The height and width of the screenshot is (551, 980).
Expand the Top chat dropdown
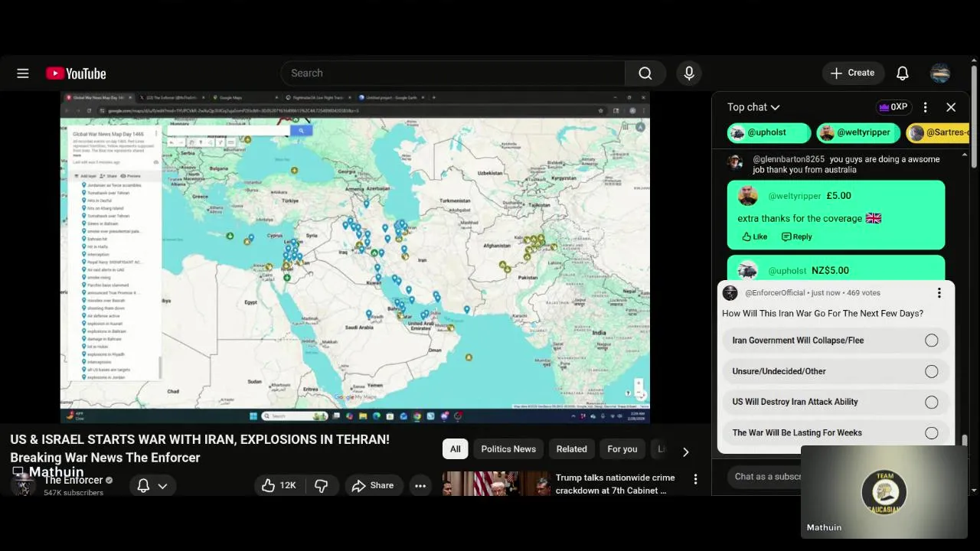pos(753,107)
